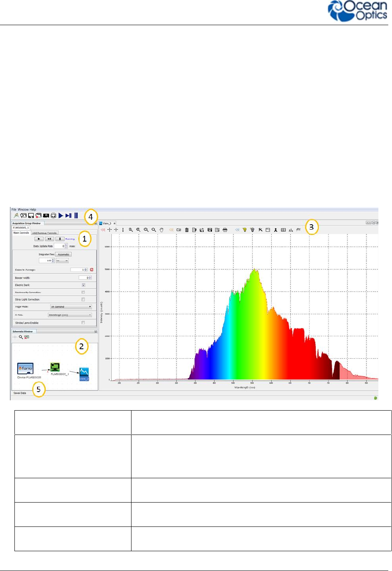Click the pause button in acquisition controls
This screenshot has height=571, width=392.
(x=60, y=239)
